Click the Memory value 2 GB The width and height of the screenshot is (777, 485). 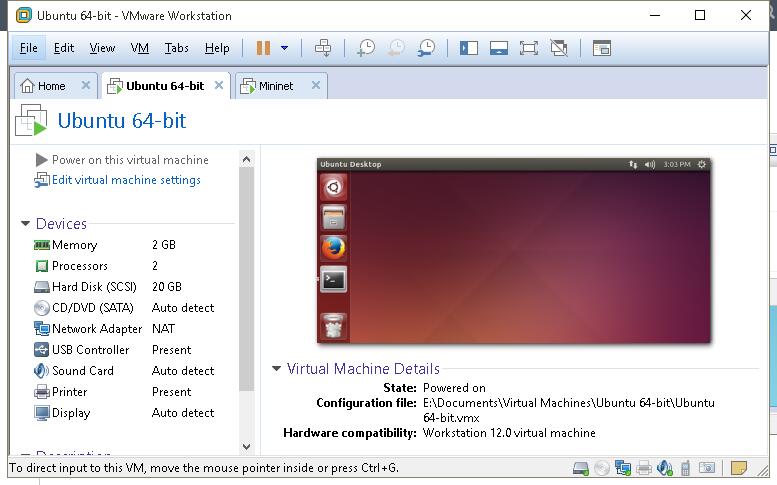point(164,245)
